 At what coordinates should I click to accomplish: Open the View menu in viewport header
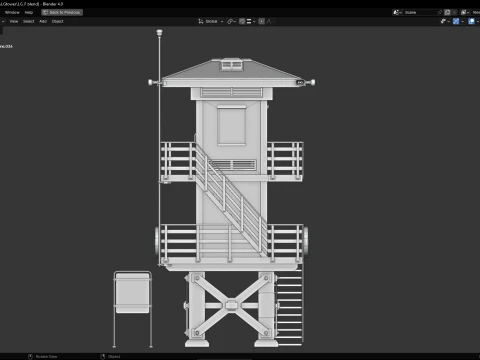[x=14, y=21]
